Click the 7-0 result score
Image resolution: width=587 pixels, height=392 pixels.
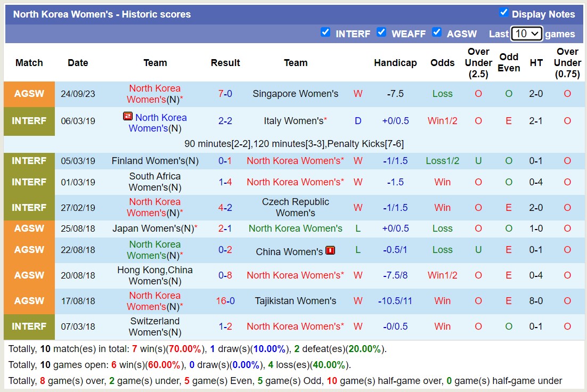(225, 94)
